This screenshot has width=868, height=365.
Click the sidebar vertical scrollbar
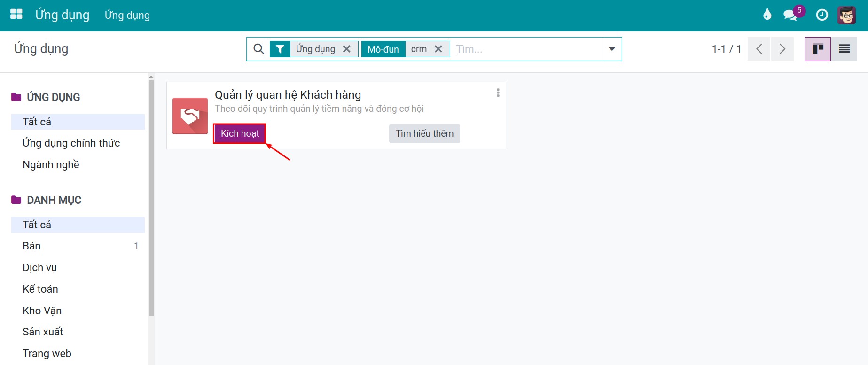(x=151, y=197)
